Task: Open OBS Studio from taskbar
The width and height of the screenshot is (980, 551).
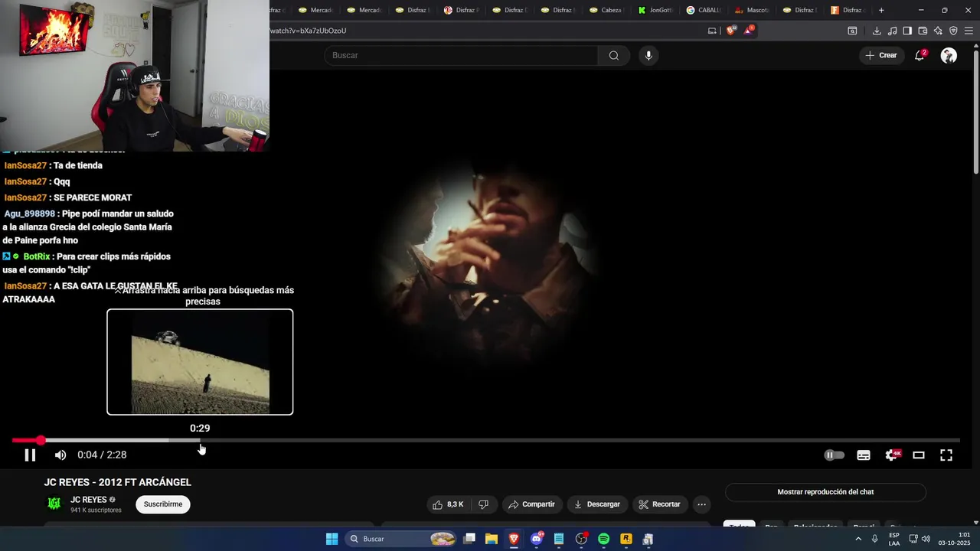Action: pyautogui.click(x=581, y=539)
